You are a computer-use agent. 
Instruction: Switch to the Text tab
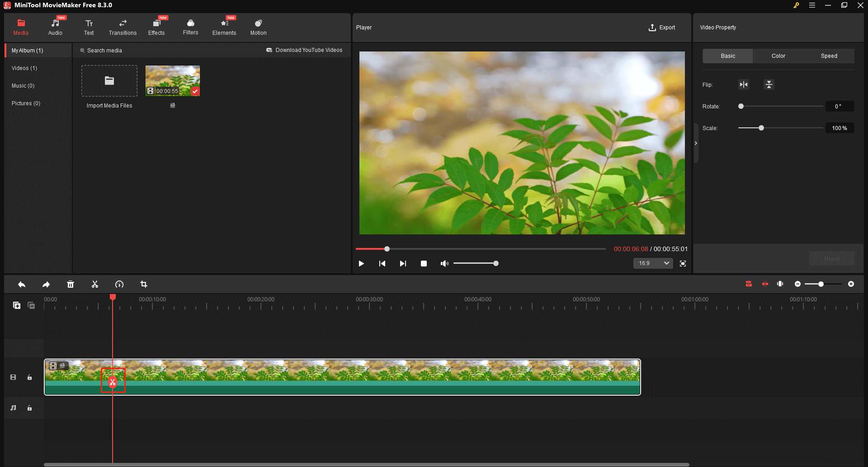click(x=89, y=27)
